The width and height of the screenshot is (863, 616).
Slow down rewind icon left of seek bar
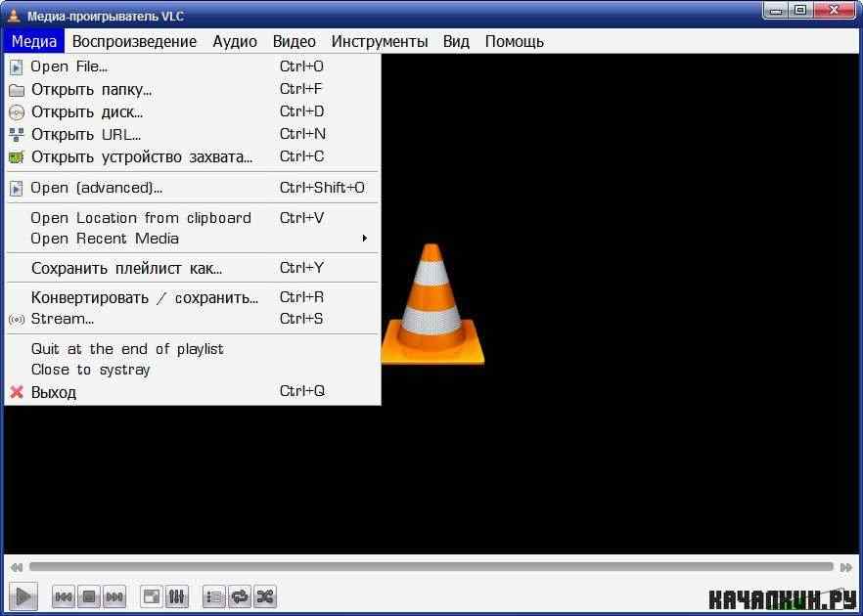(17, 567)
